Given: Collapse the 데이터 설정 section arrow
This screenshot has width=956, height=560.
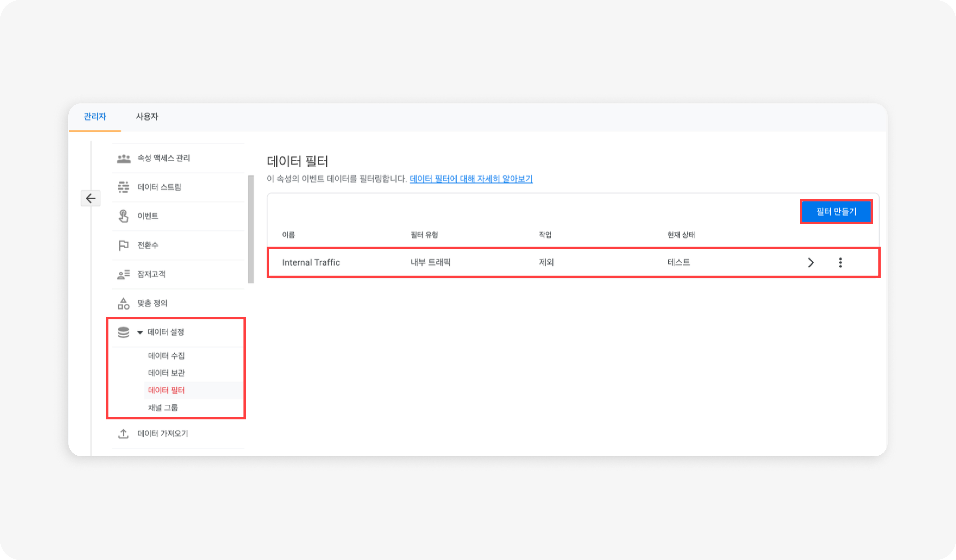Looking at the screenshot, I should [x=140, y=332].
